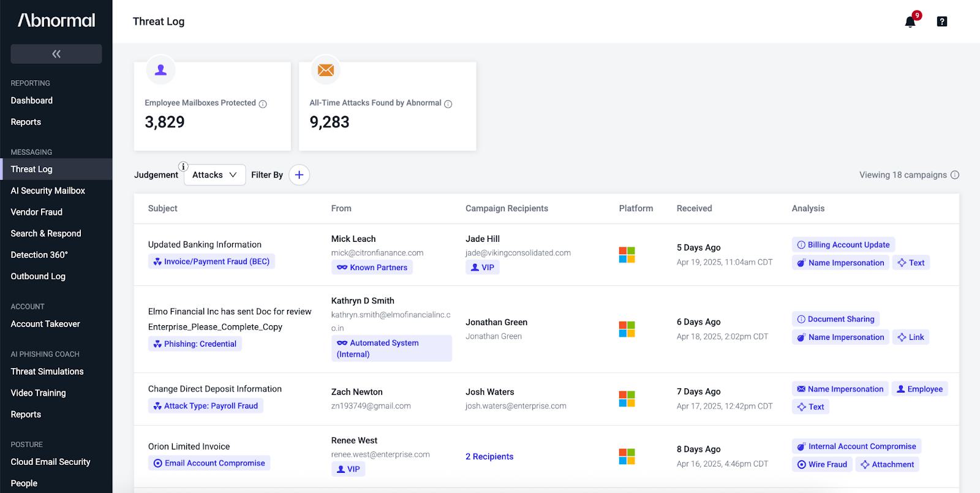Click info icon beside All-Time Attacks Found
The image size is (980, 493).
tap(448, 104)
